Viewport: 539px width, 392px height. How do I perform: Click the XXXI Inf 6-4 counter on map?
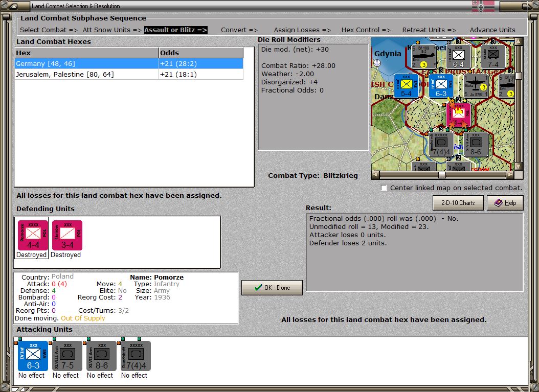(x=458, y=56)
